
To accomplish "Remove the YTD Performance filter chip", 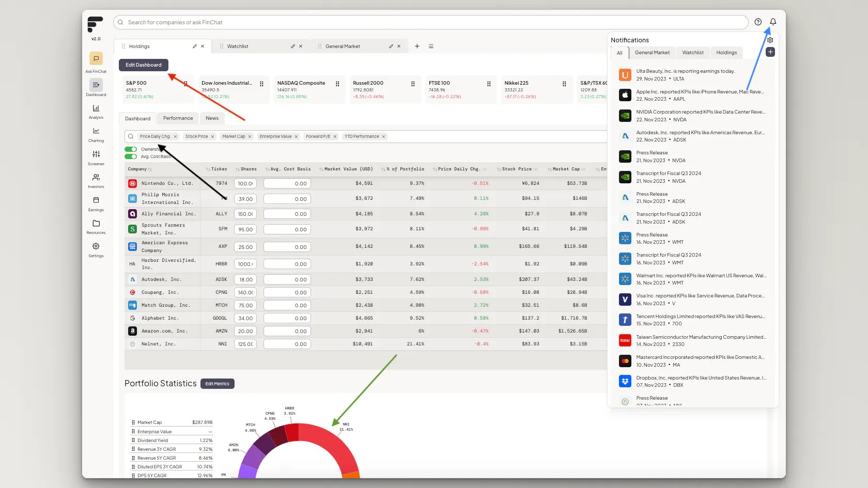I will (x=384, y=137).
